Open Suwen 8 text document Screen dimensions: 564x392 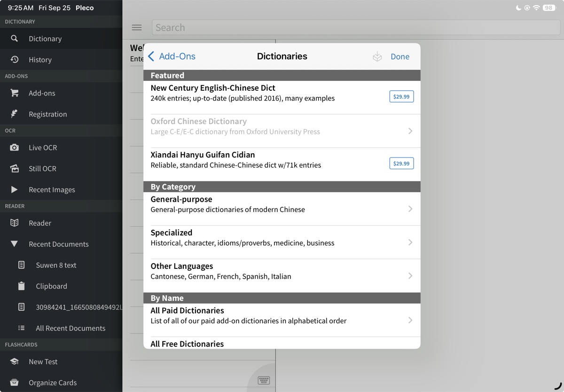point(61,265)
